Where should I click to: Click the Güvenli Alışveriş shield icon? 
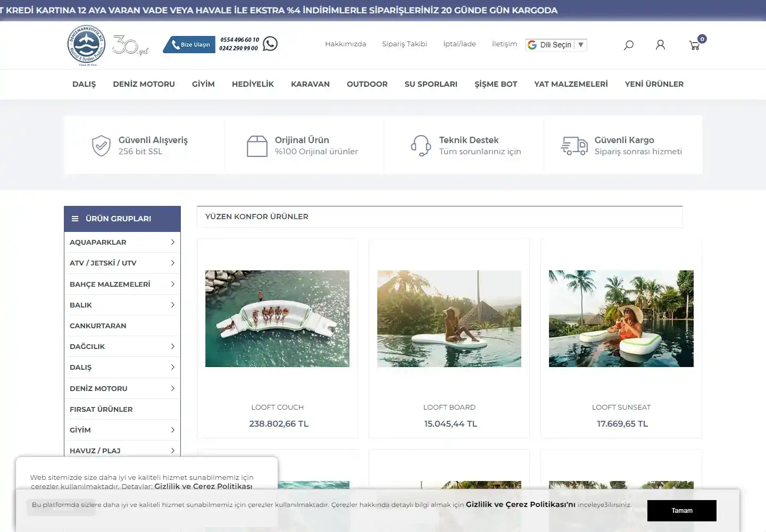click(x=101, y=146)
